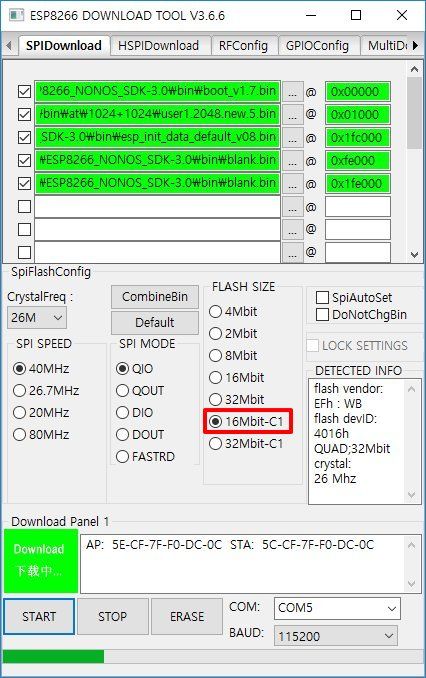Uncheck the esp_init_data_default_v08.bin checkbox

[x=24, y=138]
